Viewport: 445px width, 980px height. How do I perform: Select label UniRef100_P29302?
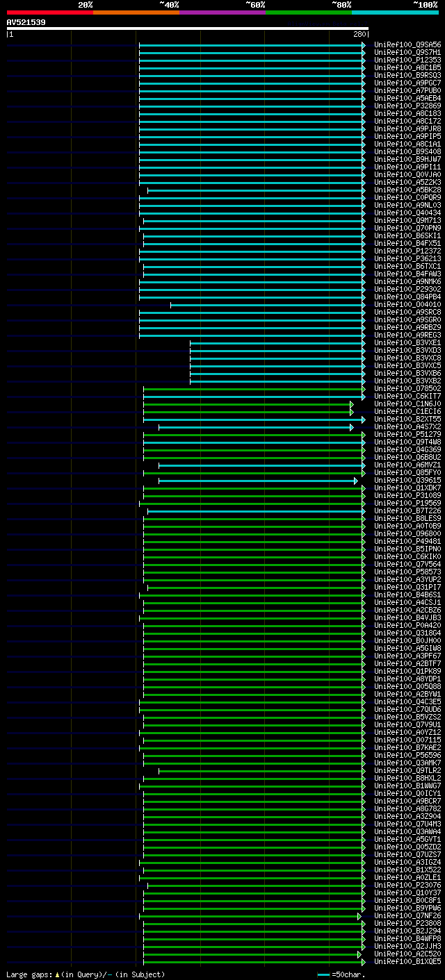(407, 289)
